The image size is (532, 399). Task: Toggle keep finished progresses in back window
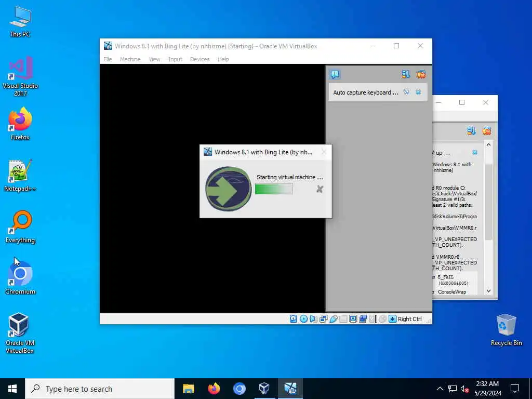tap(471, 130)
